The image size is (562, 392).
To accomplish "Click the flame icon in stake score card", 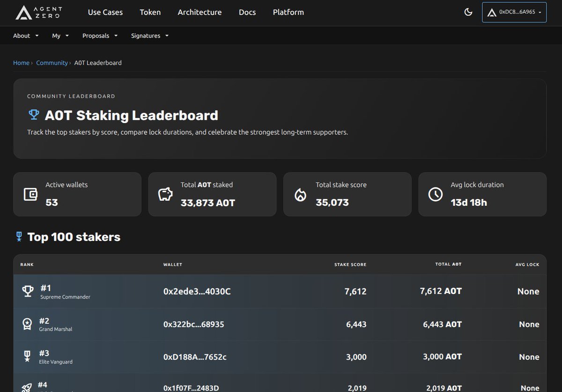I will pyautogui.click(x=300, y=194).
